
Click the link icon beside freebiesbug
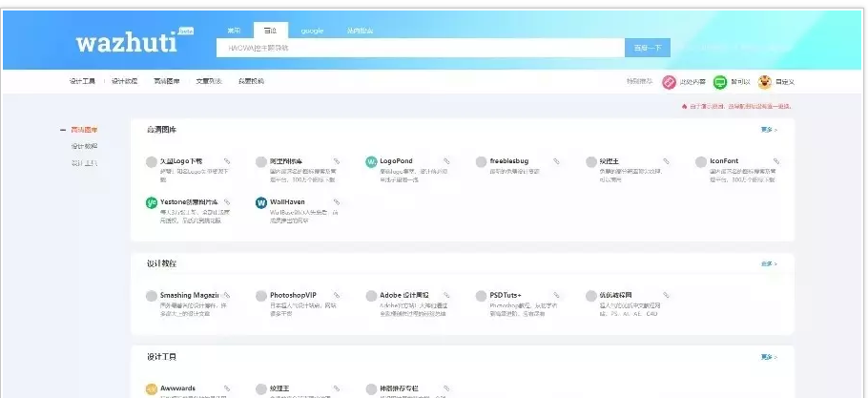(556, 161)
